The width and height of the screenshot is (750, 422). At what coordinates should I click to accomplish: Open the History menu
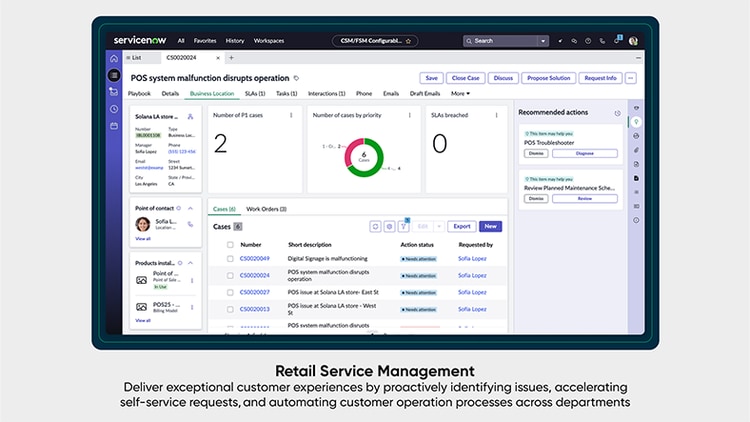pos(235,41)
